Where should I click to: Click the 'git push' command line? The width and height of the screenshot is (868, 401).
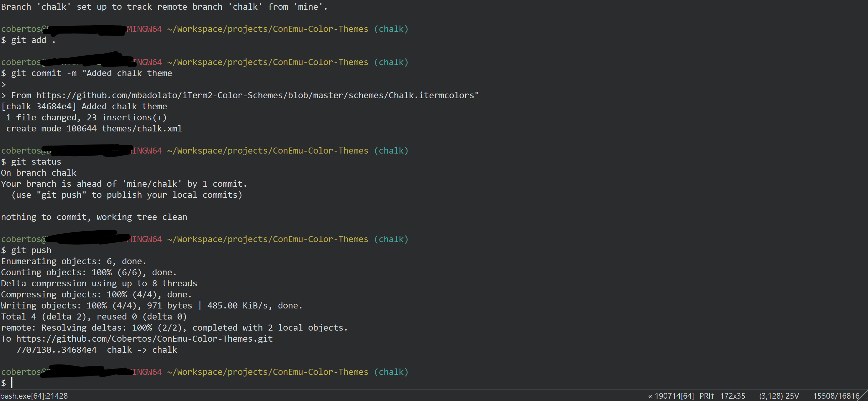[26, 250]
